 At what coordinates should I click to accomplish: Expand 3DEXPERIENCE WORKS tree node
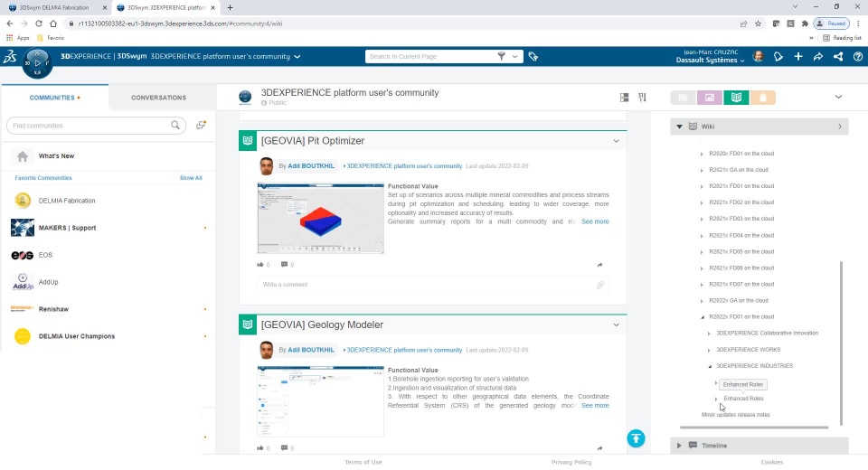click(709, 350)
